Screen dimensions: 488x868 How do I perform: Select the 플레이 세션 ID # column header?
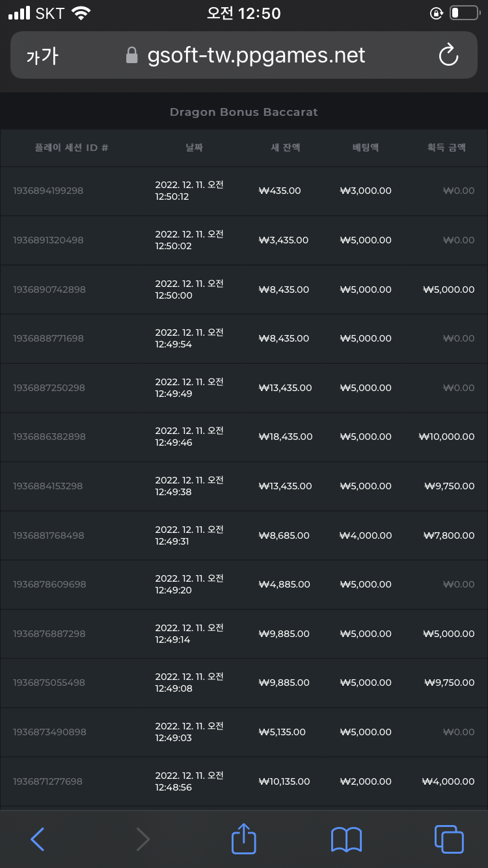point(72,148)
